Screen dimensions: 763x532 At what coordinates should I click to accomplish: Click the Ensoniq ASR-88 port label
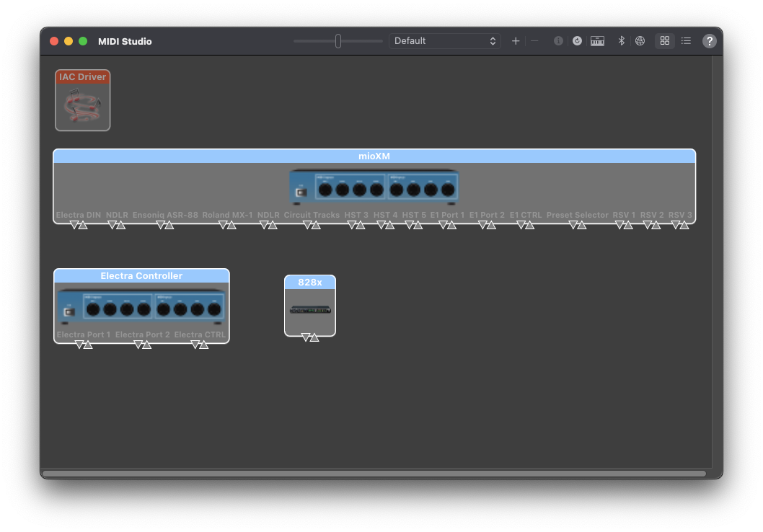[165, 215]
